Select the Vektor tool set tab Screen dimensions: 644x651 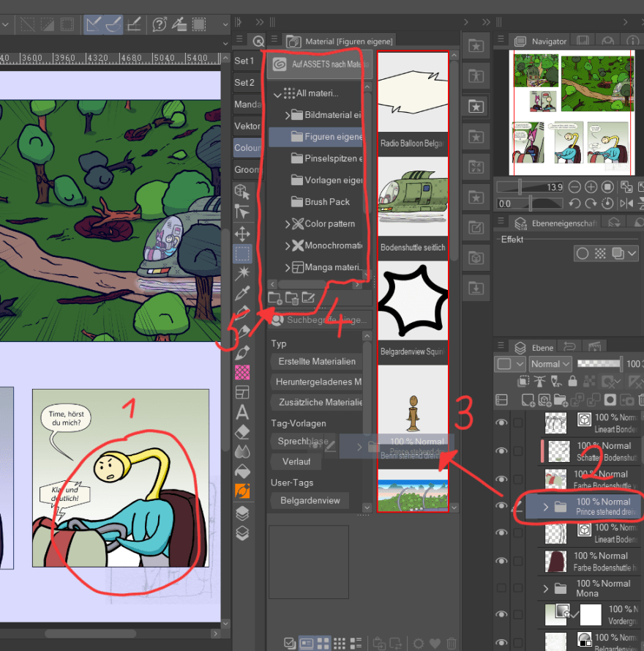coord(247,126)
